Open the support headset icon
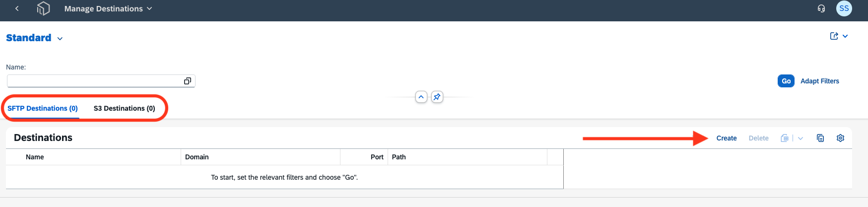Viewport: 868px width, 207px height. pos(821,8)
